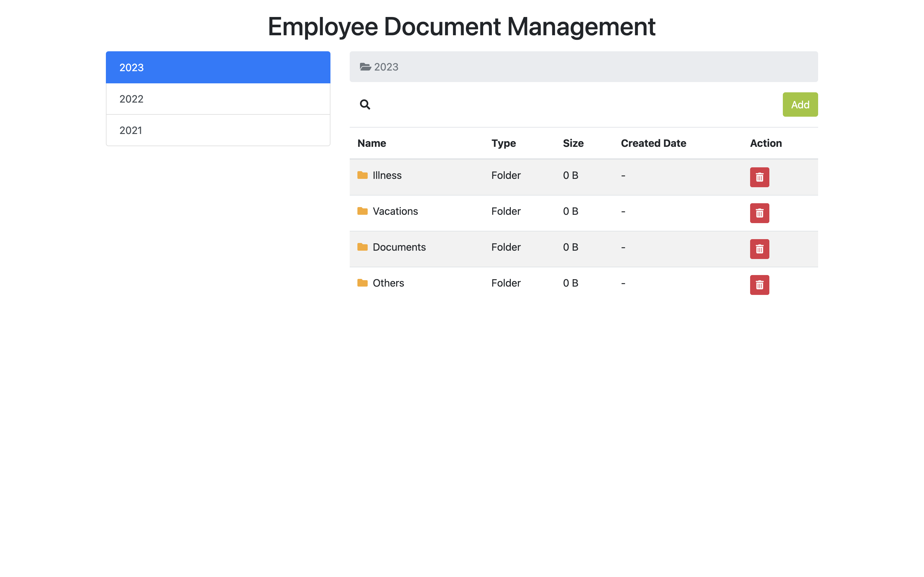Delete the Documents folder using its trash icon
The image size is (924, 577).
pyautogui.click(x=759, y=249)
